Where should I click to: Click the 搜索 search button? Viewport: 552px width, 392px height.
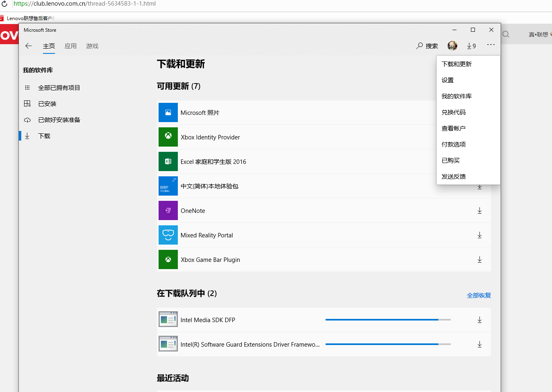(427, 46)
